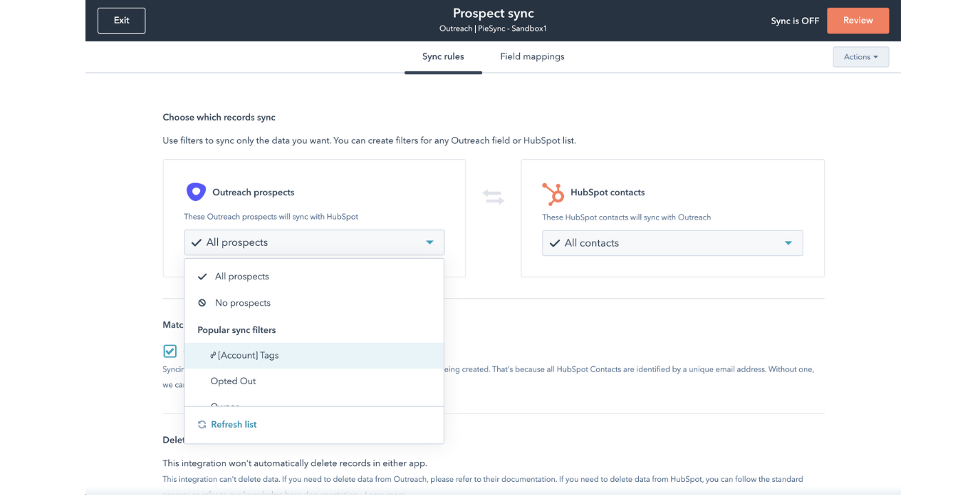The width and height of the screenshot is (980, 499).
Task: Click the checkmark icon next to All prospects option
Action: (202, 276)
